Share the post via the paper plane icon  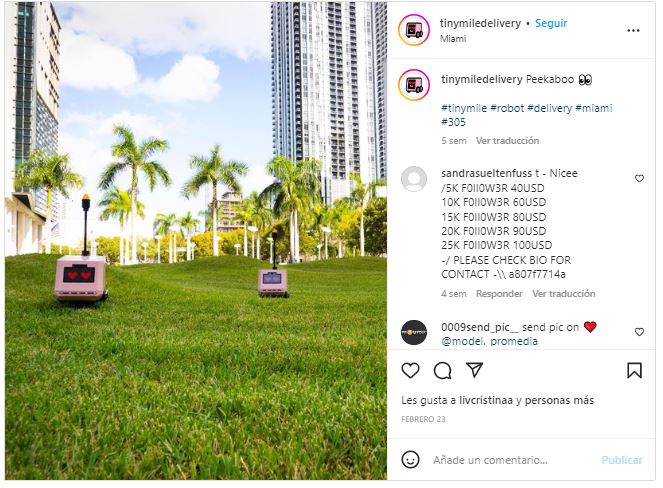coord(474,370)
